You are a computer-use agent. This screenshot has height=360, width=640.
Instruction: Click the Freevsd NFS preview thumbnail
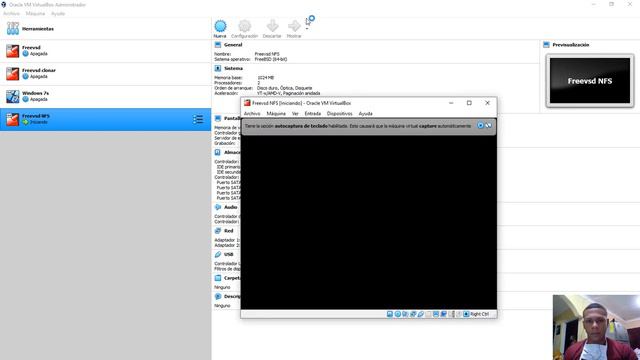[590, 81]
